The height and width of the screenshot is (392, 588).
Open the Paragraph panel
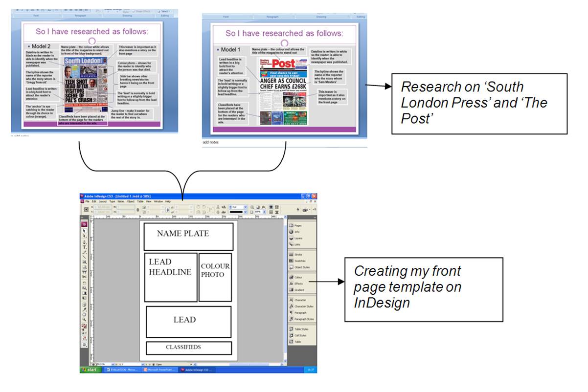tap(298, 312)
